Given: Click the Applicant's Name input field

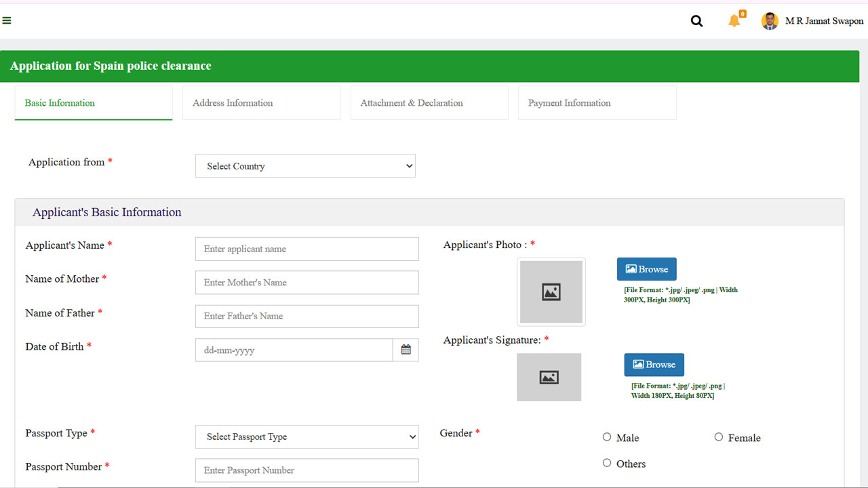Looking at the screenshot, I should [307, 249].
